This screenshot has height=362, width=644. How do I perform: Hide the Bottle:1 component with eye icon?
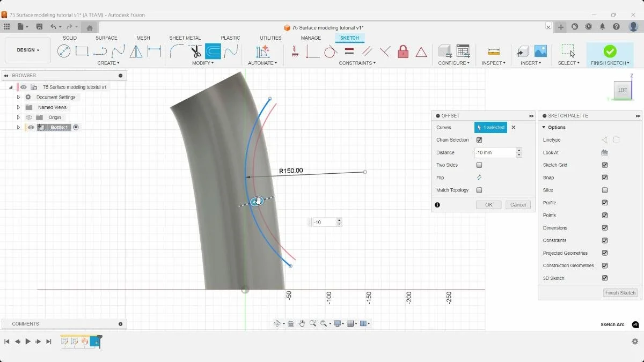(x=31, y=128)
